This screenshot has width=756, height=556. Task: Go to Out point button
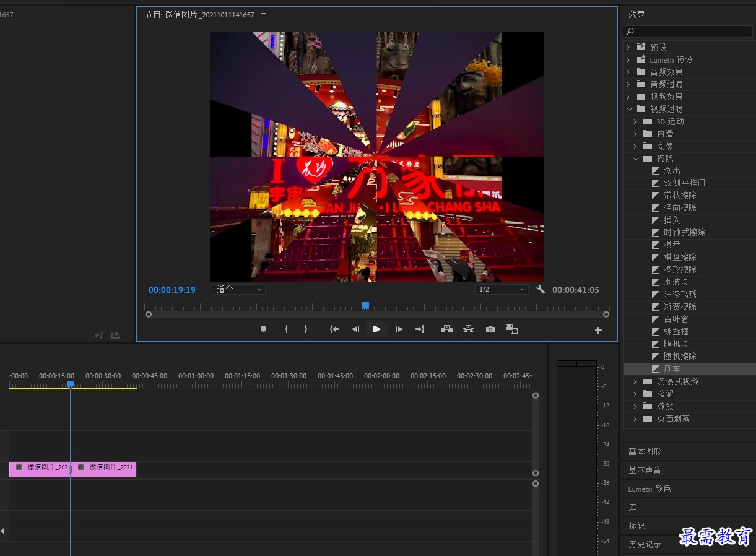click(420, 329)
